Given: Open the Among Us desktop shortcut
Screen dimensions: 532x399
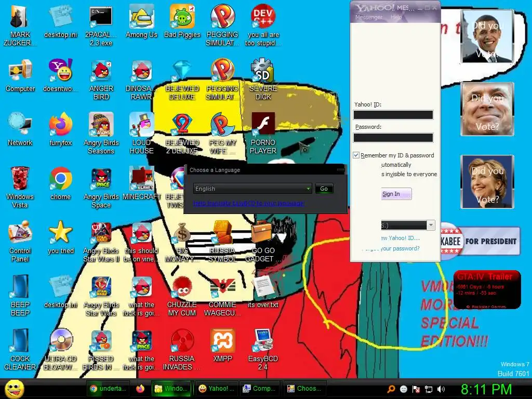Looking at the screenshot, I should coord(141,21).
